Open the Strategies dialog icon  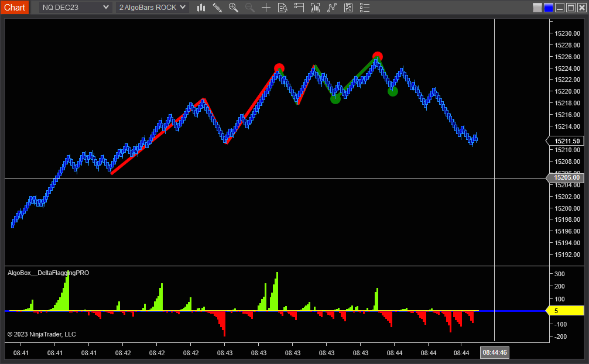pyautogui.click(x=332, y=8)
